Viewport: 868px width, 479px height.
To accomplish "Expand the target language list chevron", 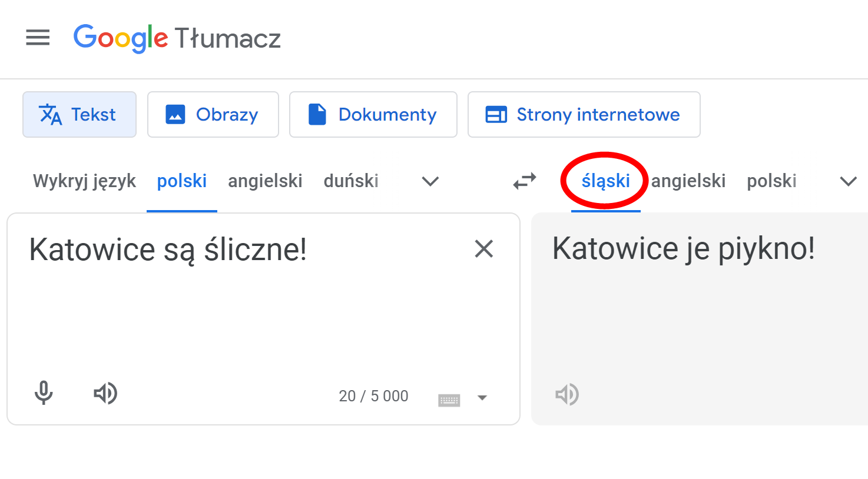I will click(848, 181).
